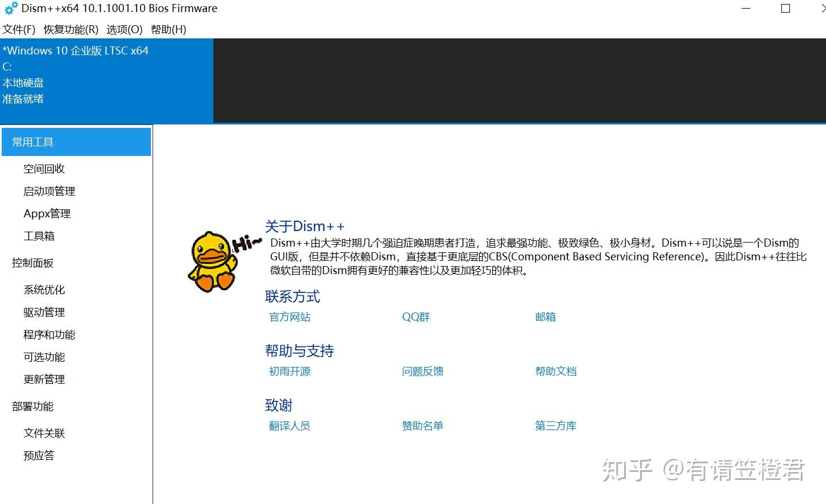Screen dimensions: 826x504
Task: Open 系统优化 in the sidebar
Action: pyautogui.click(x=44, y=290)
